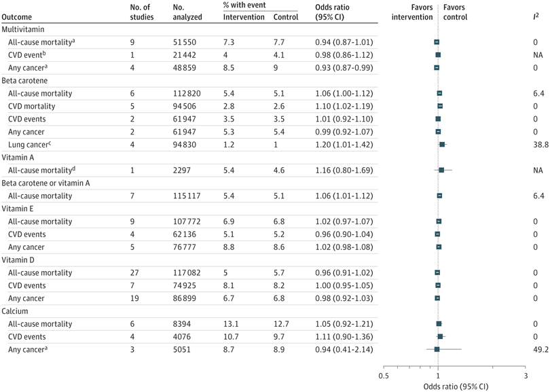Click the I² column header
Image resolution: width=550 pixels, height=392 pixels.
coord(536,16)
